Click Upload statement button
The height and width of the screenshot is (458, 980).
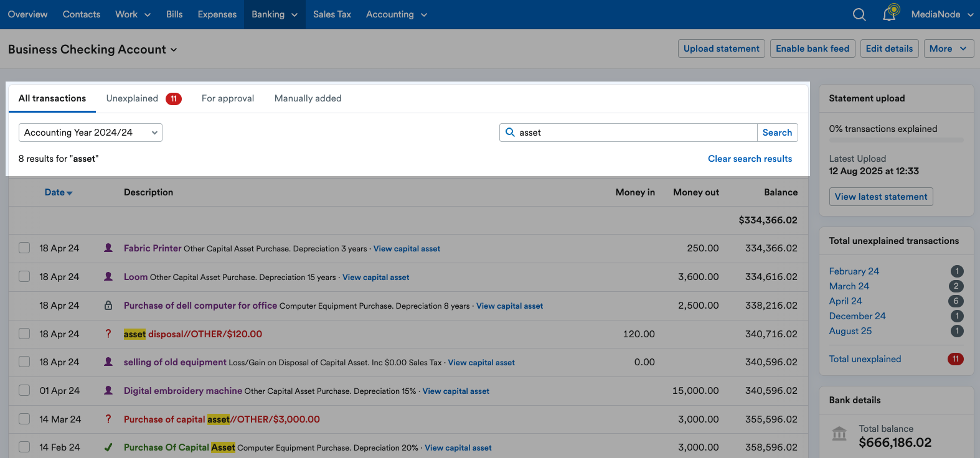coord(722,49)
